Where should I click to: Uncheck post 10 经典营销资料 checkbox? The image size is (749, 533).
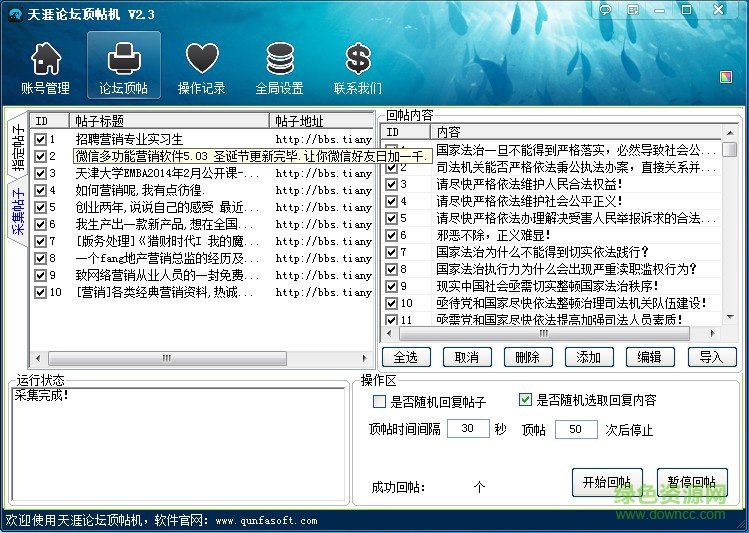40,292
